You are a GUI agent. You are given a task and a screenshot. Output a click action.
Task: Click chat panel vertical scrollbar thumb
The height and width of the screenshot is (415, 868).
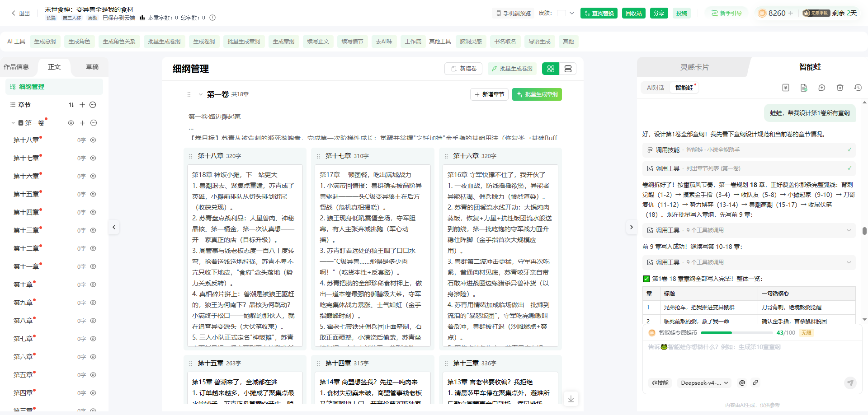tap(864, 231)
